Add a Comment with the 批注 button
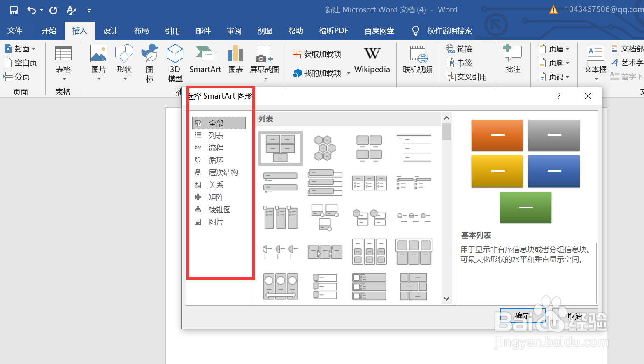The image size is (644, 364). point(513,59)
